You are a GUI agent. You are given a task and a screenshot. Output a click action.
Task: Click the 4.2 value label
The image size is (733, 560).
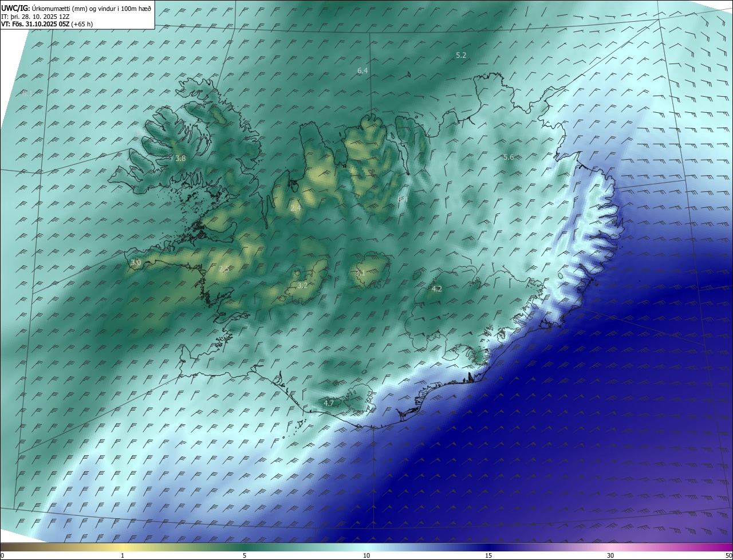(x=436, y=289)
